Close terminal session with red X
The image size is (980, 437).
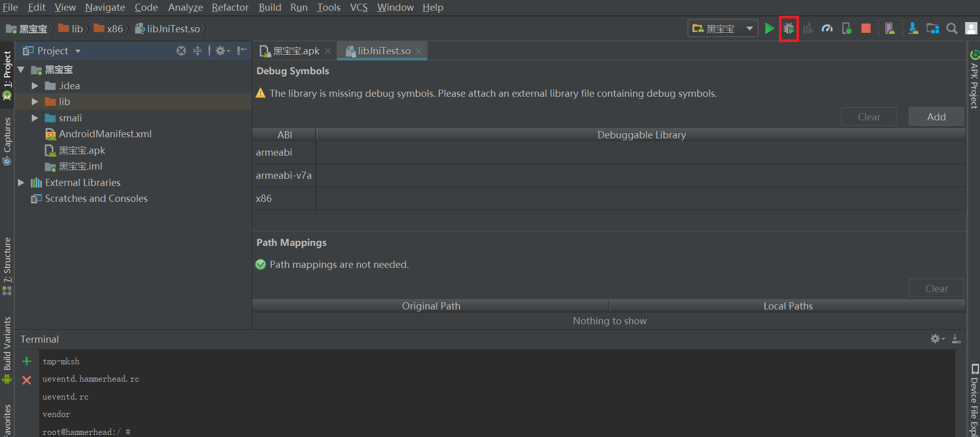(27, 380)
